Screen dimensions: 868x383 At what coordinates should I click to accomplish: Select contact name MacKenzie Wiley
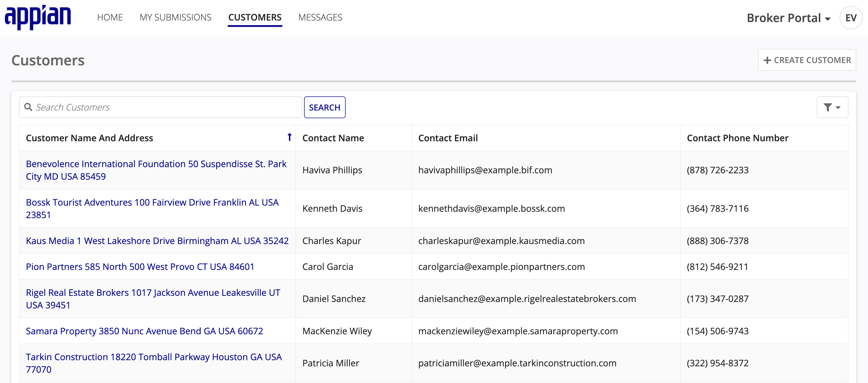337,331
